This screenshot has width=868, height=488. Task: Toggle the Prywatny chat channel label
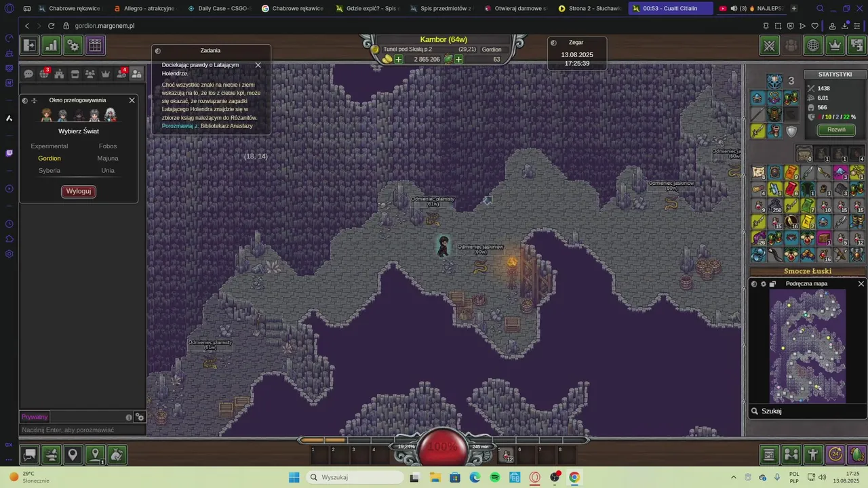tap(35, 417)
